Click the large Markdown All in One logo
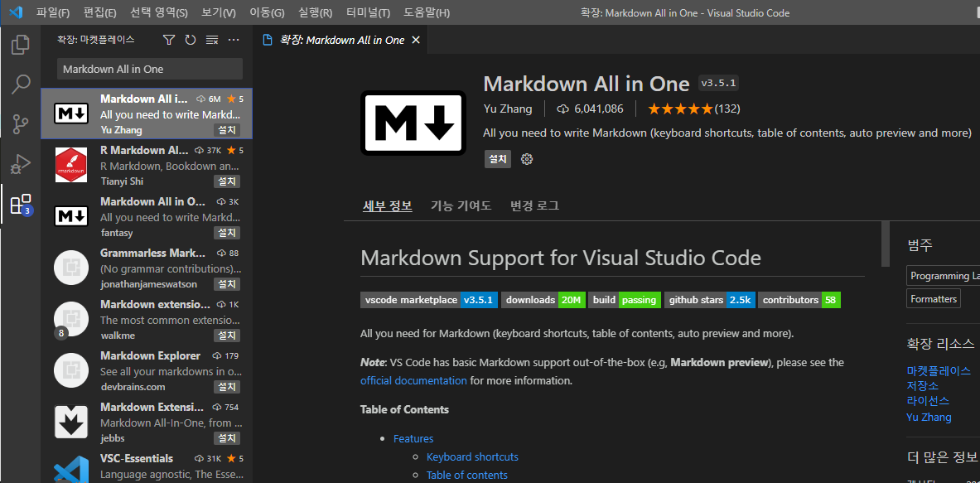Viewport: 980px width, 483px height. coord(413,123)
